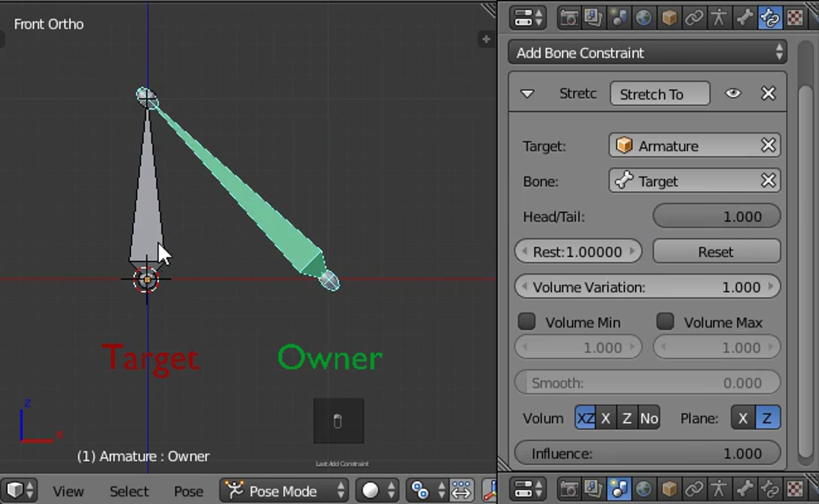The width and height of the screenshot is (819, 504).
Task: Open Render Layers tab in bottom properties header
Action: click(593, 489)
